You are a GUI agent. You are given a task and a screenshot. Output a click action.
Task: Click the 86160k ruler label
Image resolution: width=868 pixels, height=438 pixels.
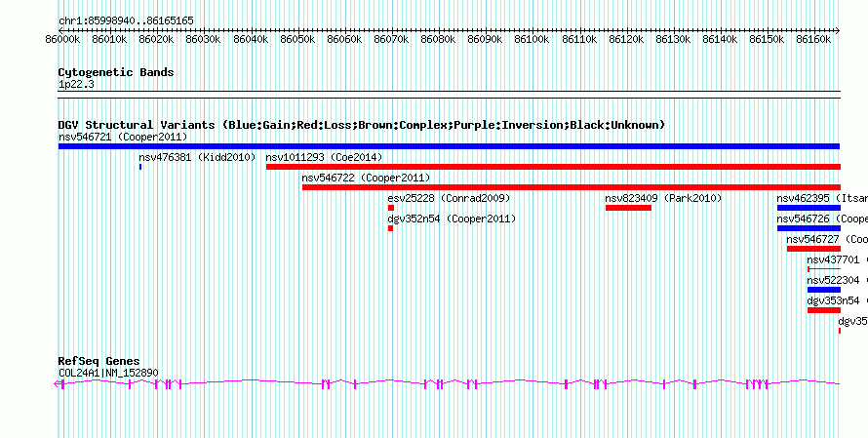pyautogui.click(x=814, y=40)
